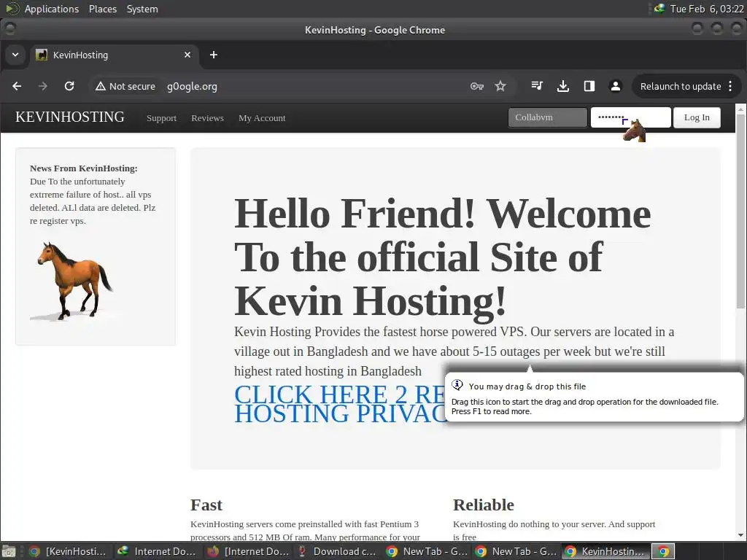The image size is (747, 560).
Task: Switch to Internet Do... taskbar window
Action: point(157,551)
